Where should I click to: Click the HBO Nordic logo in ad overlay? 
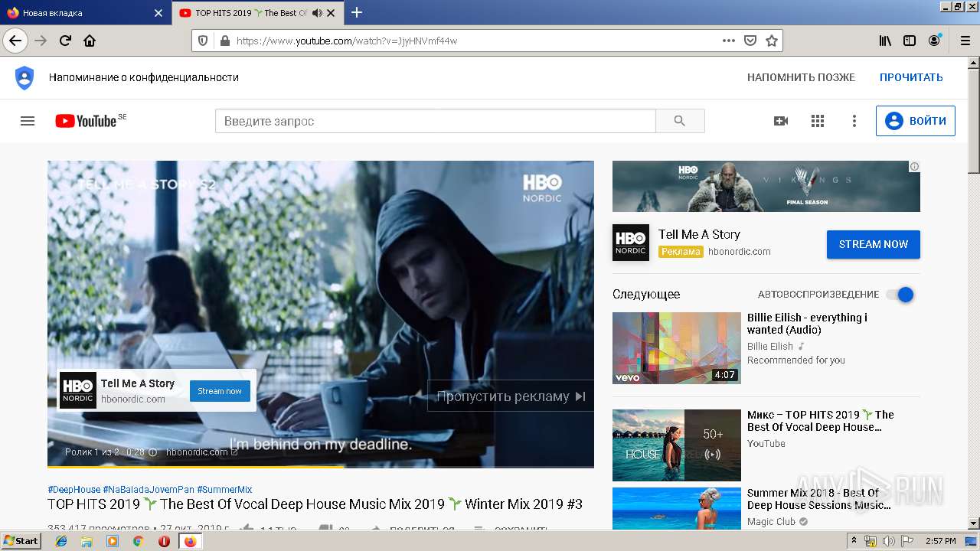tap(78, 390)
